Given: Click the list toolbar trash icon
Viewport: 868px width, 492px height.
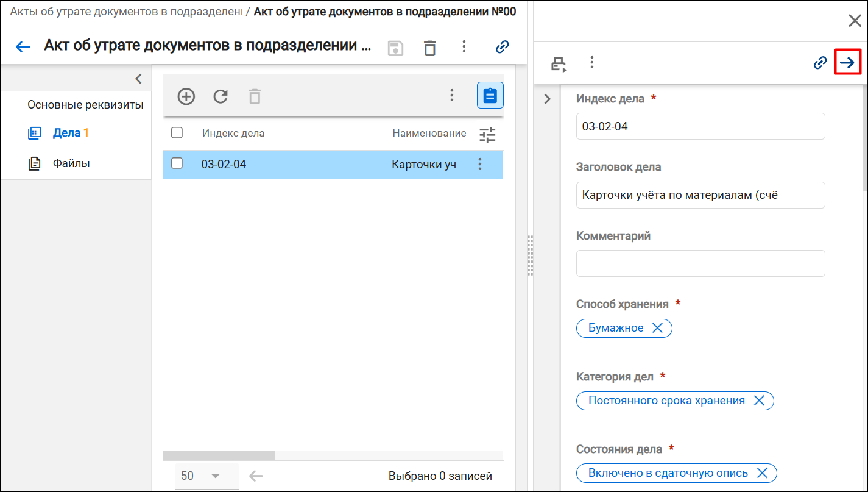Looking at the screenshot, I should pyautogui.click(x=255, y=96).
